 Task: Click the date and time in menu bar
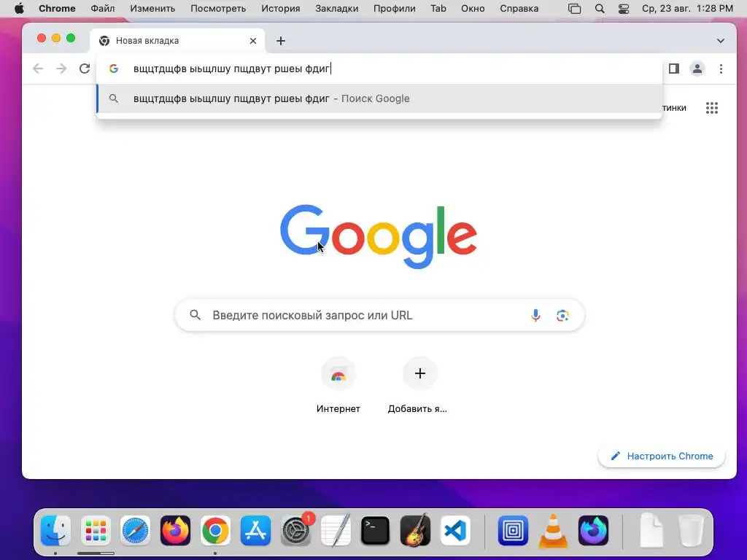[687, 9]
